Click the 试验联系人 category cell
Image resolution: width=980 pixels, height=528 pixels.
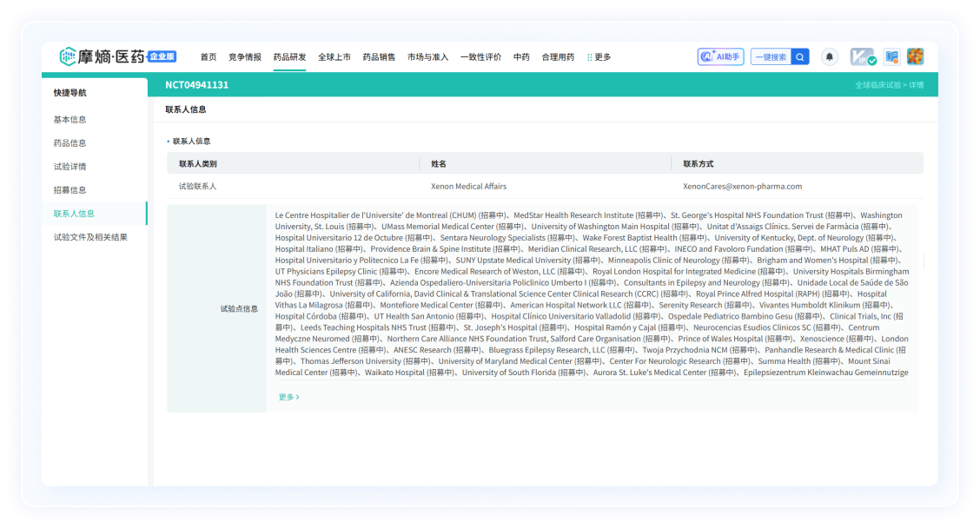pos(197,186)
